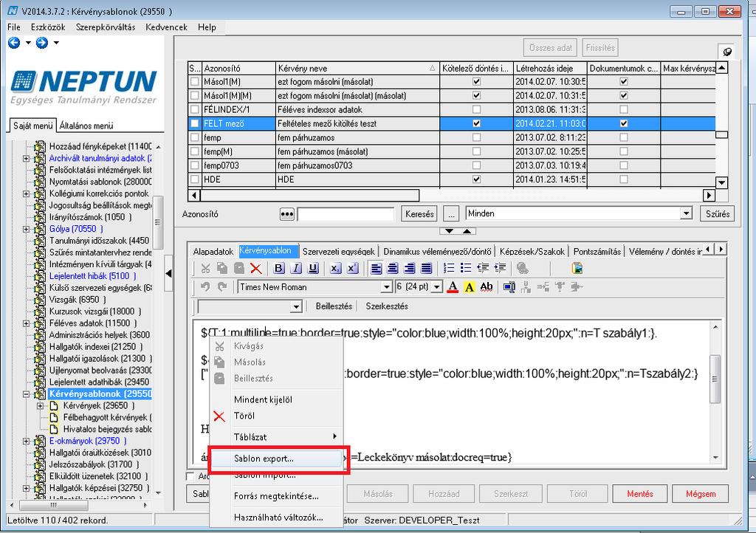Click the table's horizontal scrollbar
This screenshot has width=756, height=533.
[x=309, y=196]
